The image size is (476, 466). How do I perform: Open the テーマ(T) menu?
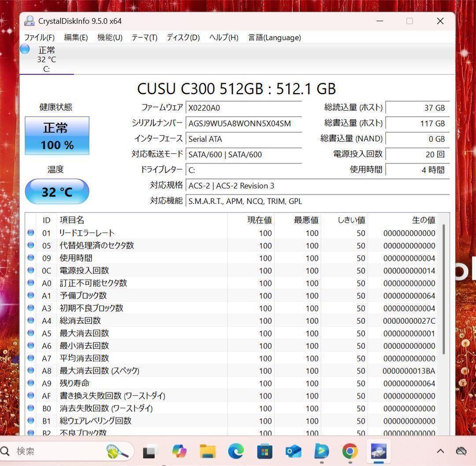(x=144, y=37)
